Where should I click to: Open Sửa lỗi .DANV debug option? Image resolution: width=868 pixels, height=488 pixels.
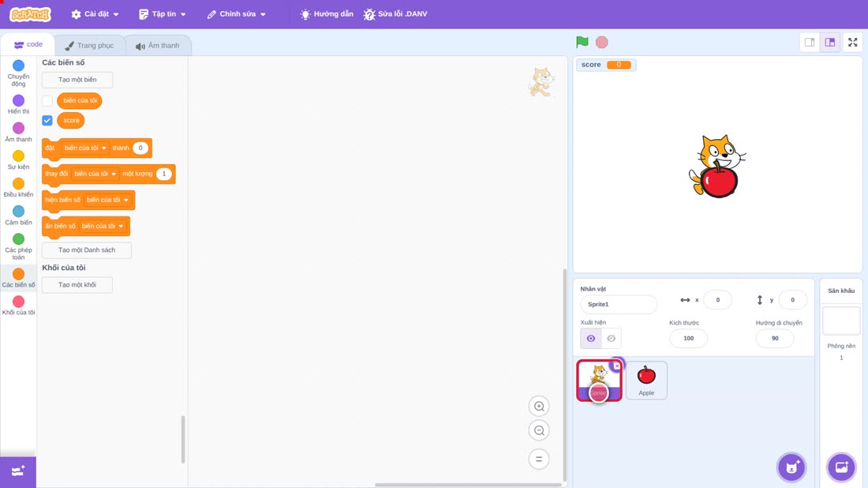click(x=395, y=14)
